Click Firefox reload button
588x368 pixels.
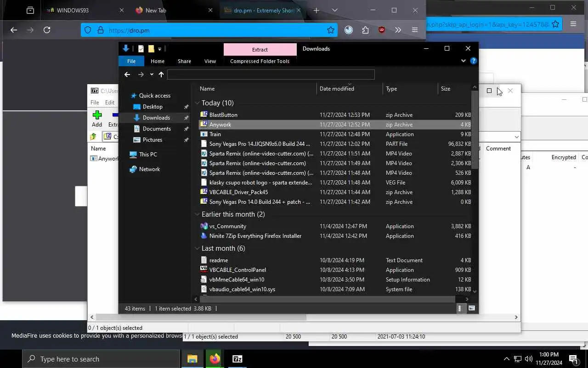pyautogui.click(x=47, y=30)
